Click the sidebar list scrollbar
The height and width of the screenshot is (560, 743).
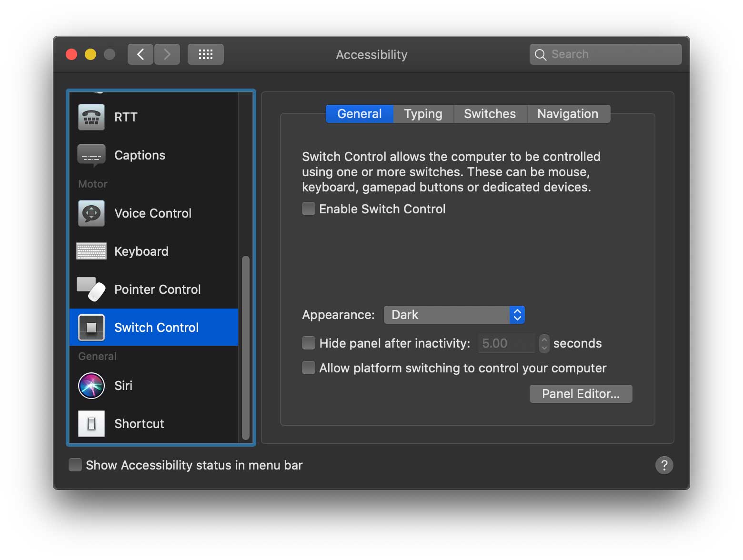coord(246,348)
